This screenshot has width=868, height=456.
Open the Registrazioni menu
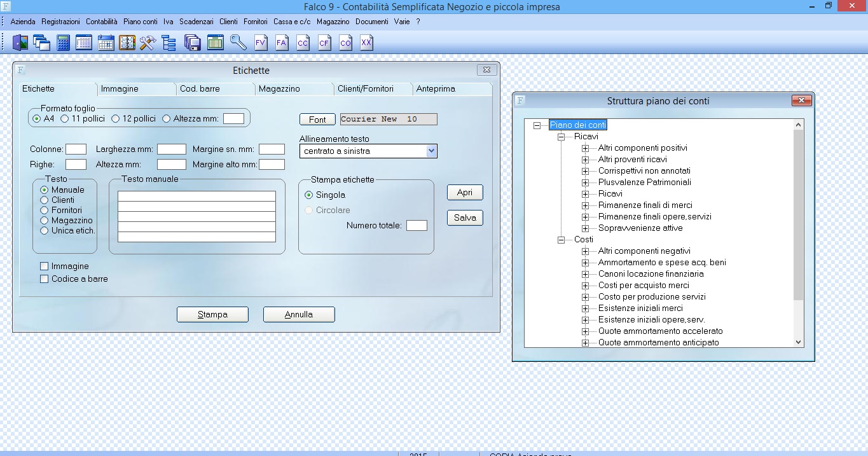click(61, 22)
